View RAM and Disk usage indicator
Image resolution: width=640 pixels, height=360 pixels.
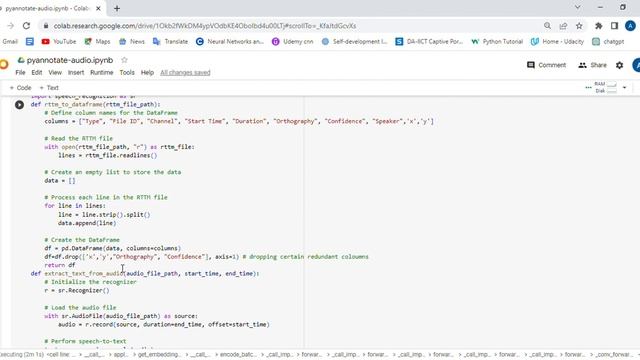pos(605,87)
